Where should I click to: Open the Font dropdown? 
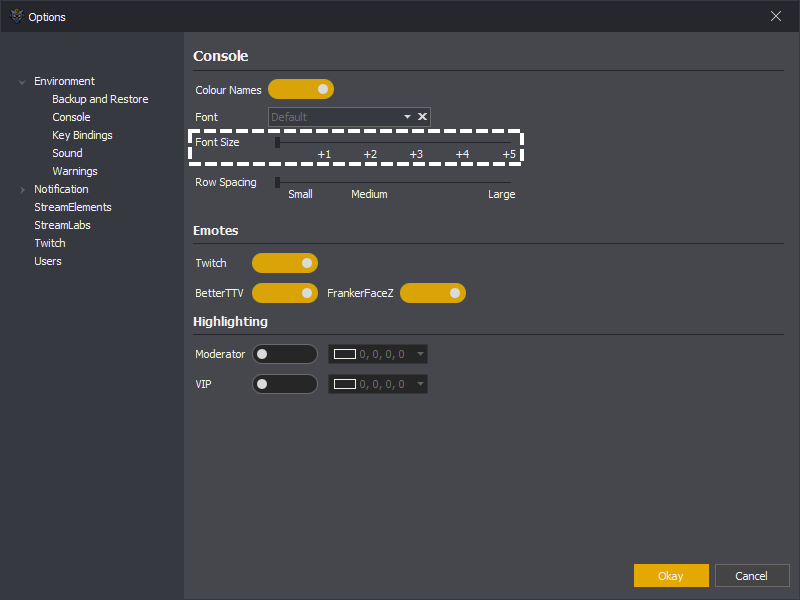coord(407,117)
